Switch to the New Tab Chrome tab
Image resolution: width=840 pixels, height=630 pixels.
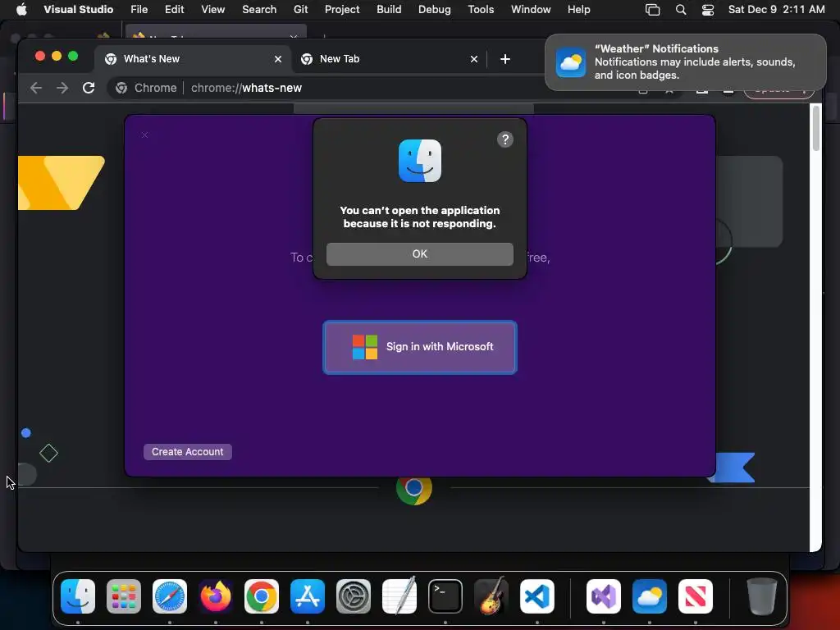tap(389, 59)
